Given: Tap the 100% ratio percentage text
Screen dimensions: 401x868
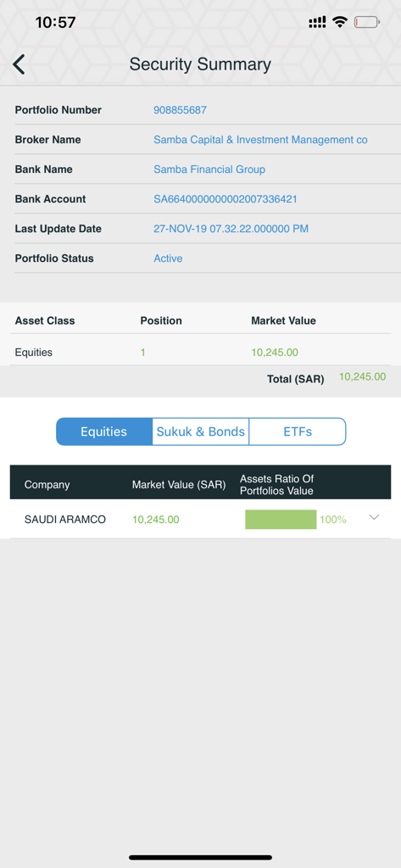Looking at the screenshot, I should pyautogui.click(x=333, y=520).
